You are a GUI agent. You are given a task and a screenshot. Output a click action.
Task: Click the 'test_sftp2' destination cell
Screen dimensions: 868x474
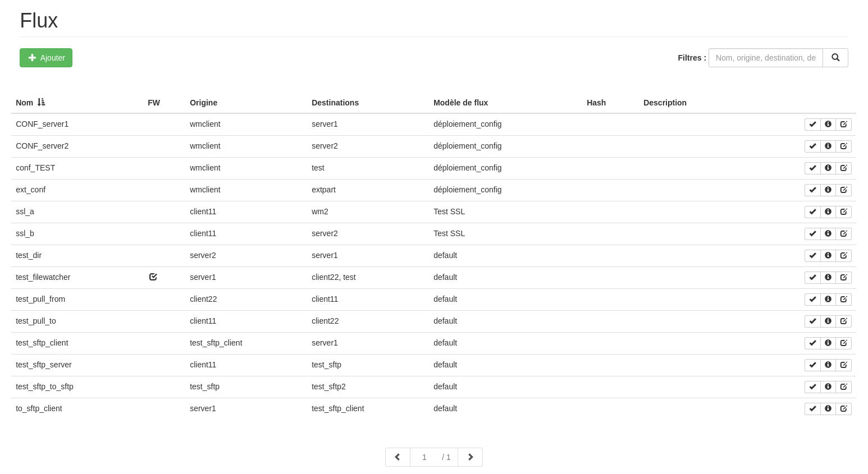(x=329, y=386)
